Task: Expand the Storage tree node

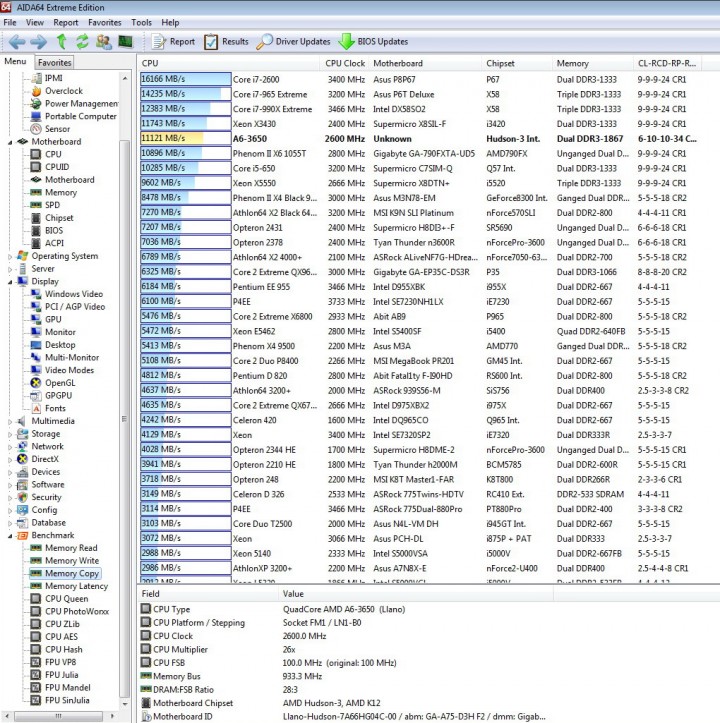Action: coord(10,434)
